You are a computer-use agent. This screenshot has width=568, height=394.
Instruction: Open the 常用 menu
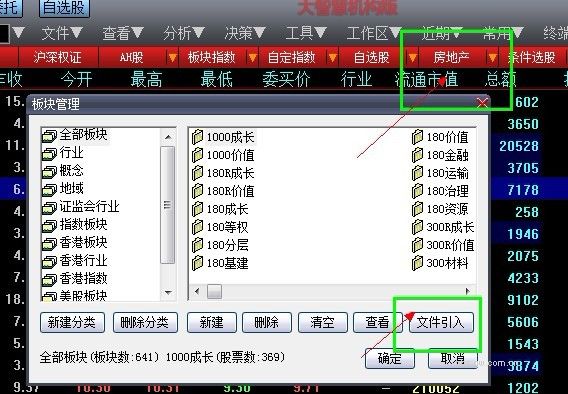pyautogui.click(x=504, y=34)
